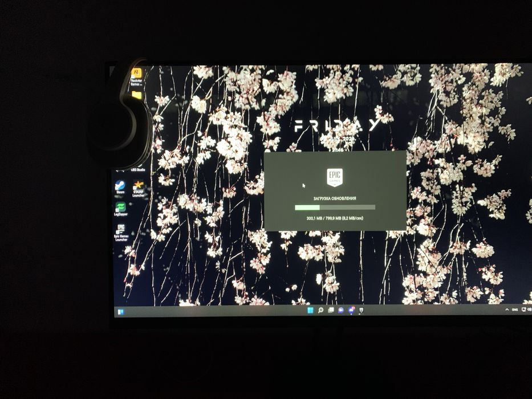The image size is (532, 399).
Task: Open the Widgets button at taskbar left
Action: click(120, 312)
